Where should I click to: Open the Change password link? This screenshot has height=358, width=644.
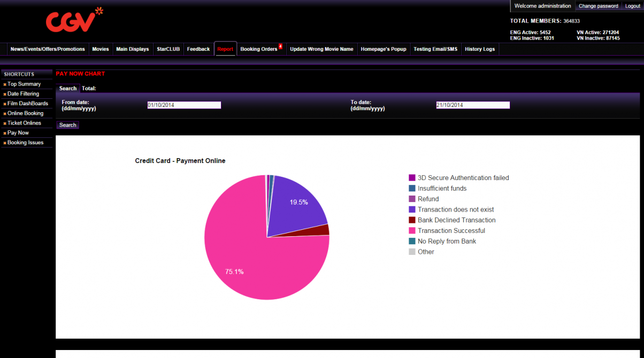(598, 6)
